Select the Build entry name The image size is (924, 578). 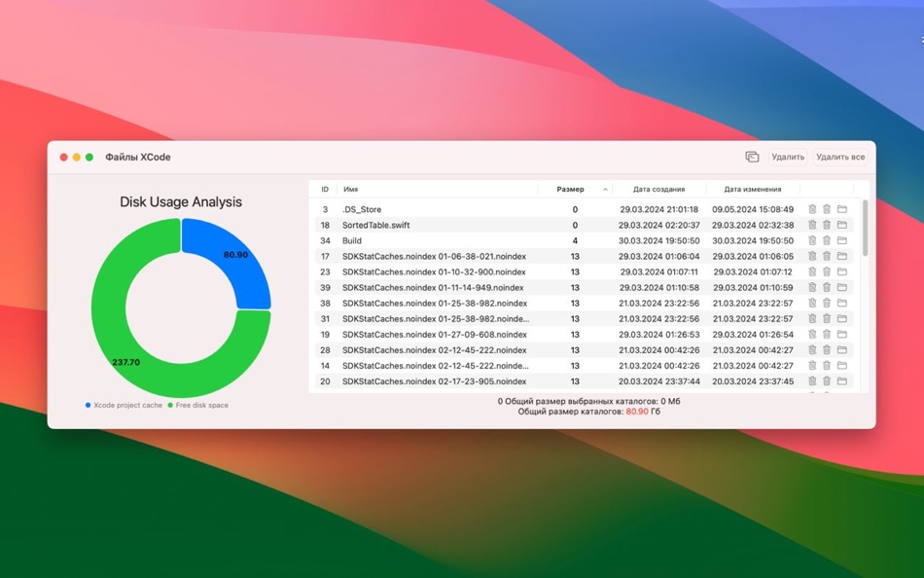352,240
